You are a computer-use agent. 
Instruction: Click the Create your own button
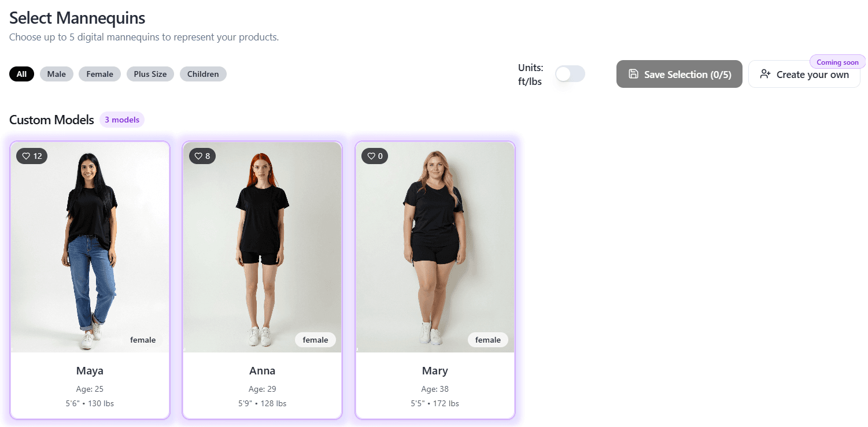[x=804, y=75]
